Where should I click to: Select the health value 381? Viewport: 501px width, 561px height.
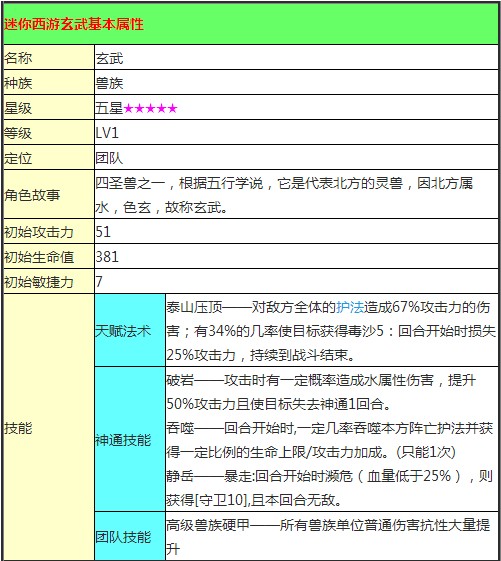[107, 257]
